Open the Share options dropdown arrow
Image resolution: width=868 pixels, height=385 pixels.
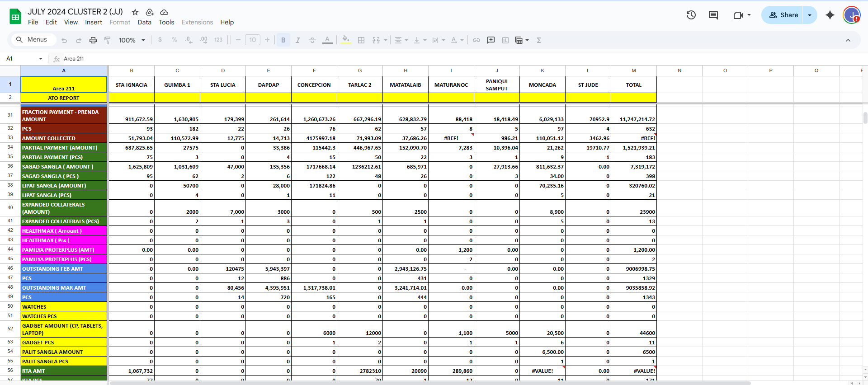tap(810, 15)
